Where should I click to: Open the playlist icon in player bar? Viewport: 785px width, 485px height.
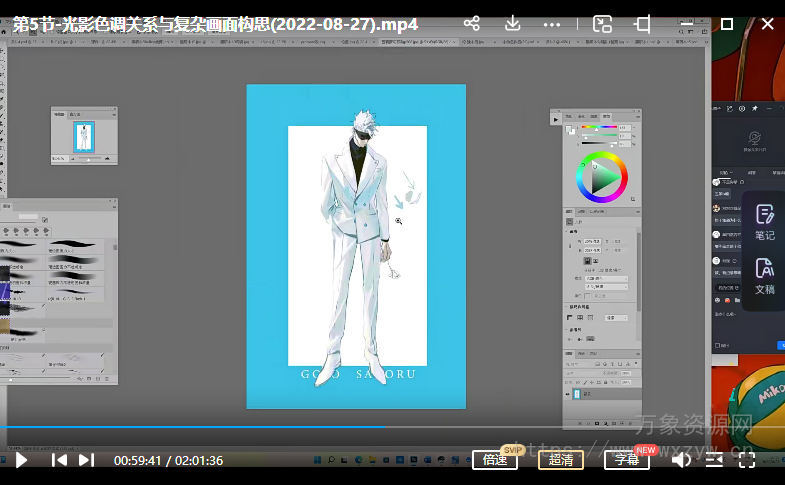point(714,460)
